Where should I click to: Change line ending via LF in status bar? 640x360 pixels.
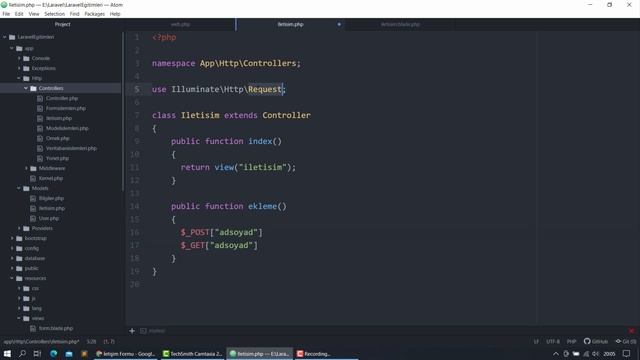536,342
